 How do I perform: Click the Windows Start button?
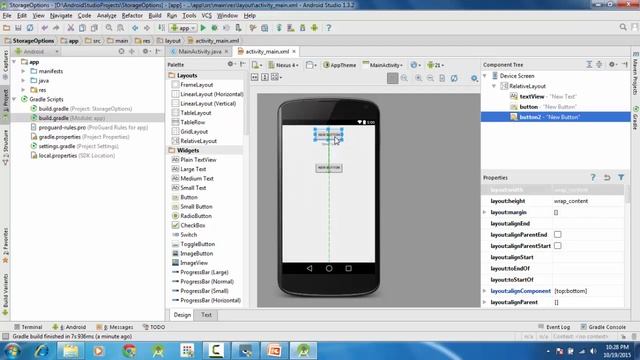[x=12, y=351]
